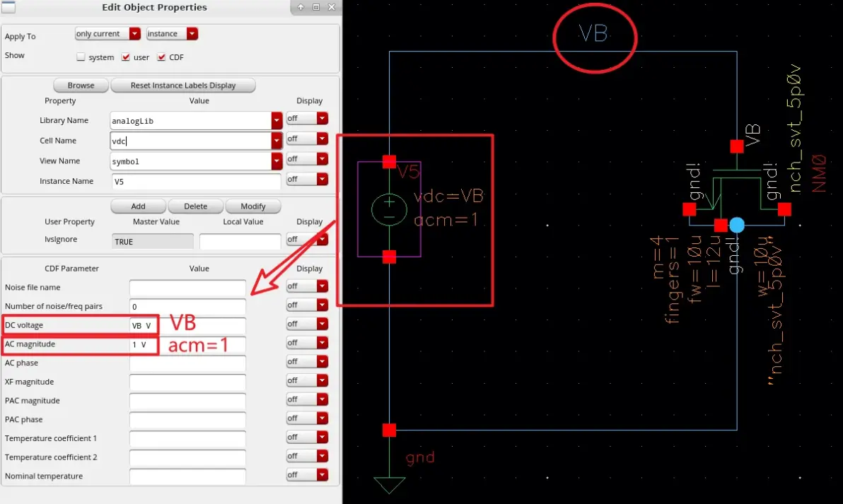Screen dimensions: 843x504
Task: Toggle the CDF show checkbox
Action: click(161, 57)
